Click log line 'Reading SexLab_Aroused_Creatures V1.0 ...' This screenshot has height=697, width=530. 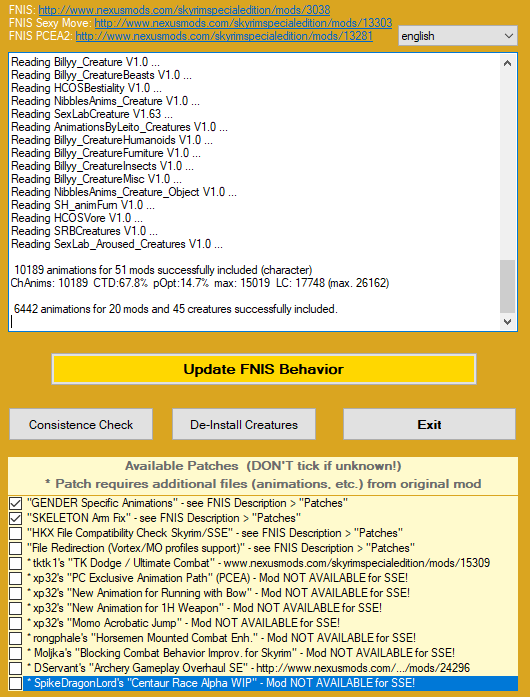pos(117,244)
